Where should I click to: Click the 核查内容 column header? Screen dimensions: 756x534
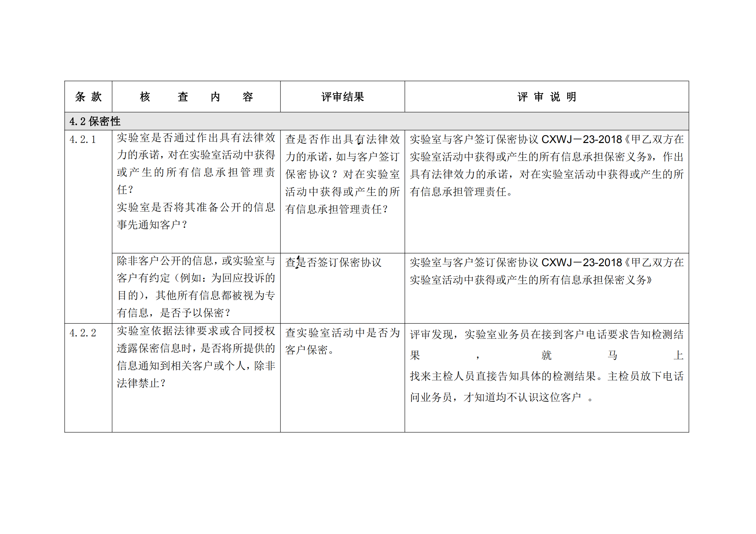(196, 97)
